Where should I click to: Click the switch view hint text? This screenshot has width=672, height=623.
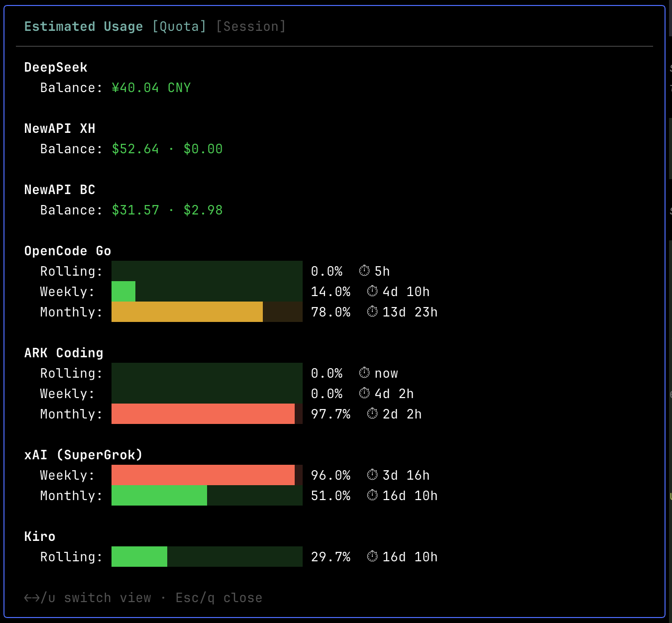88,598
